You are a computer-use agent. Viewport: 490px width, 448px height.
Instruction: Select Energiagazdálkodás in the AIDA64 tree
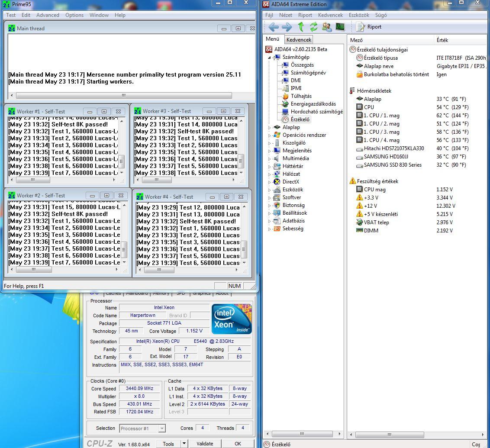click(x=313, y=104)
